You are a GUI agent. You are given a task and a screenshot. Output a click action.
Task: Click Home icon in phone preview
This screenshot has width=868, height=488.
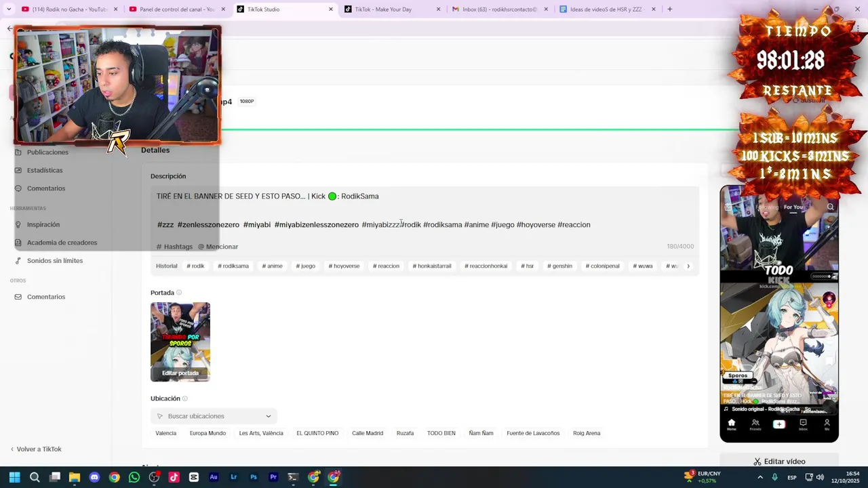(731, 425)
